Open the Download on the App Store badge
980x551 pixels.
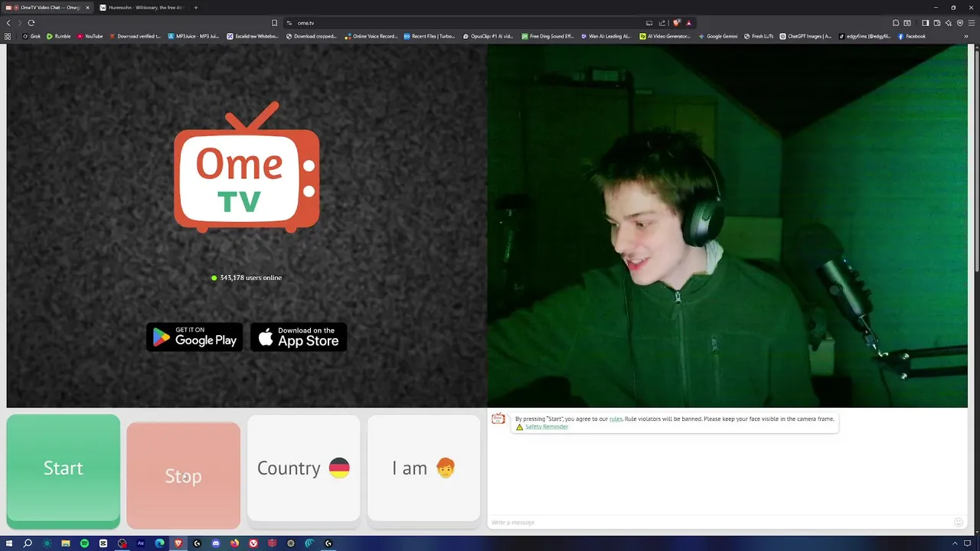pos(299,337)
